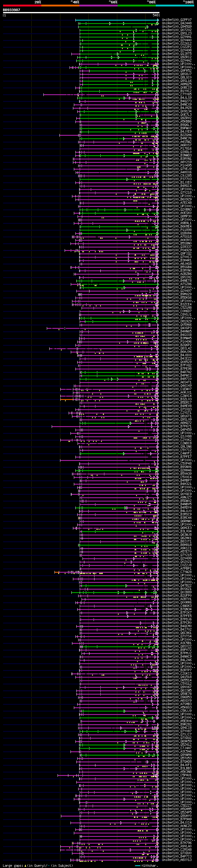
Task: Open the UniRef100_C7J4A7 entry
Action: pyautogui.click(x=177, y=748)
